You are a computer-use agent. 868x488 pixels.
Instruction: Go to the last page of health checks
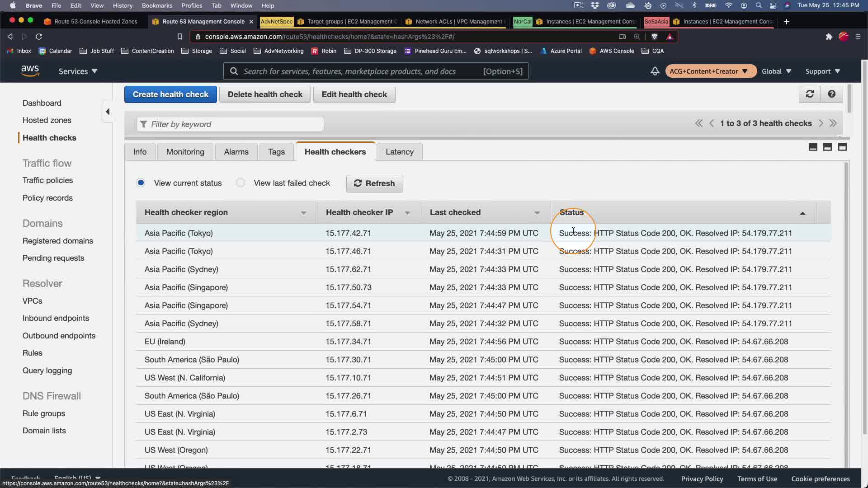tap(833, 123)
